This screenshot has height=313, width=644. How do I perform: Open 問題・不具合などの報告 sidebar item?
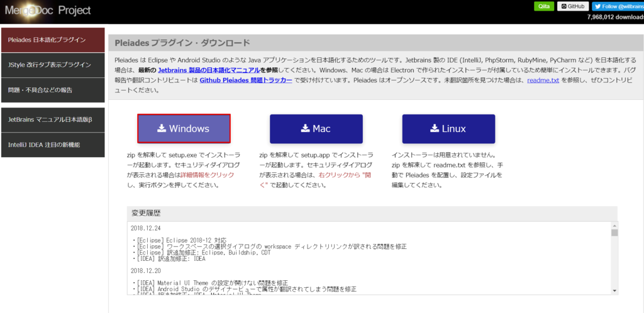[x=53, y=90]
